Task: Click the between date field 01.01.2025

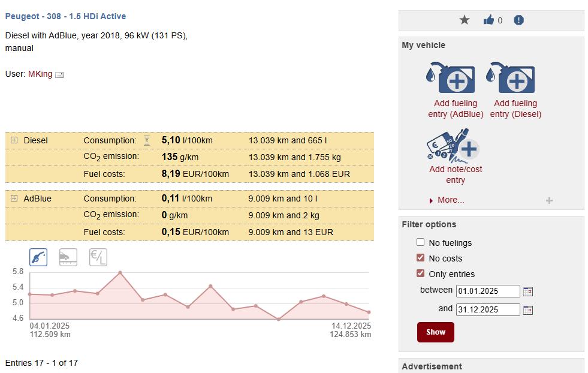Action: click(488, 291)
